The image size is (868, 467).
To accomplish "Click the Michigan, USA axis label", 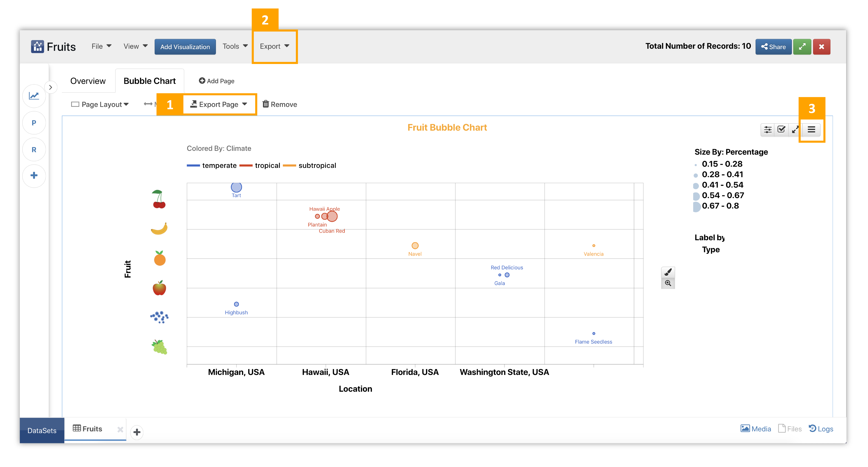I will 236,372.
